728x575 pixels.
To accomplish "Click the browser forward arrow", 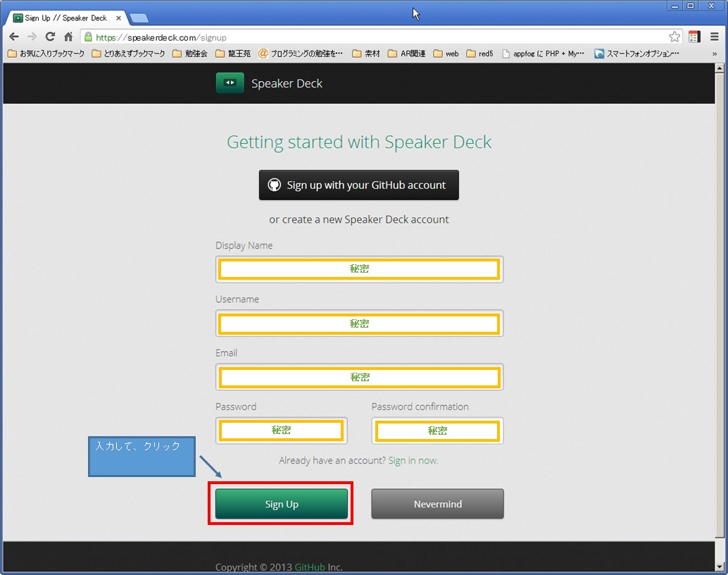I will click(x=32, y=37).
